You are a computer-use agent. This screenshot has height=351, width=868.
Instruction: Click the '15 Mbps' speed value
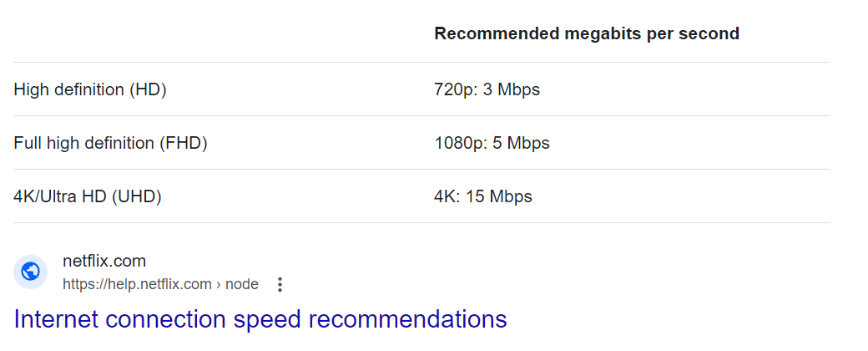click(499, 196)
